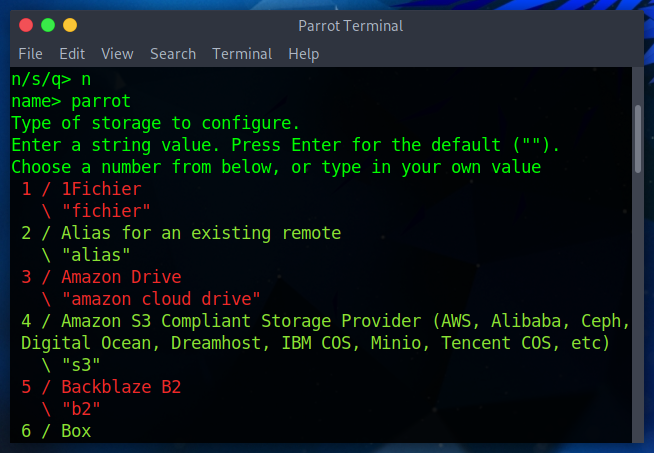Click the 'Digital Ocean, Dreamhost' continuation line
Image resolution: width=654 pixels, height=453 pixels.
point(315,343)
